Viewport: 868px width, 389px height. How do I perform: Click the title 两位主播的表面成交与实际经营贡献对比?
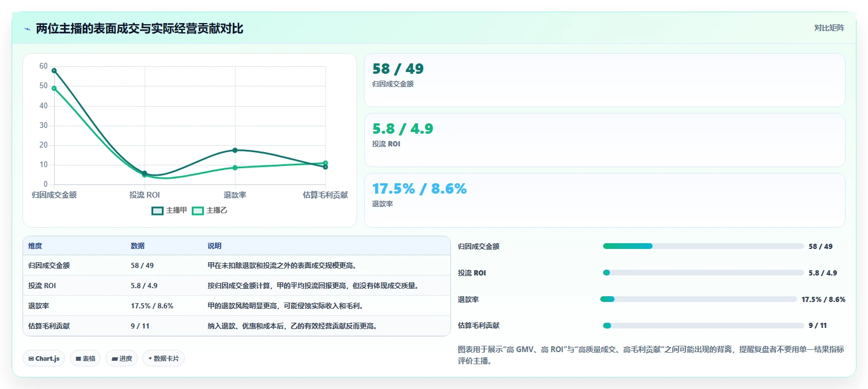[139, 28]
